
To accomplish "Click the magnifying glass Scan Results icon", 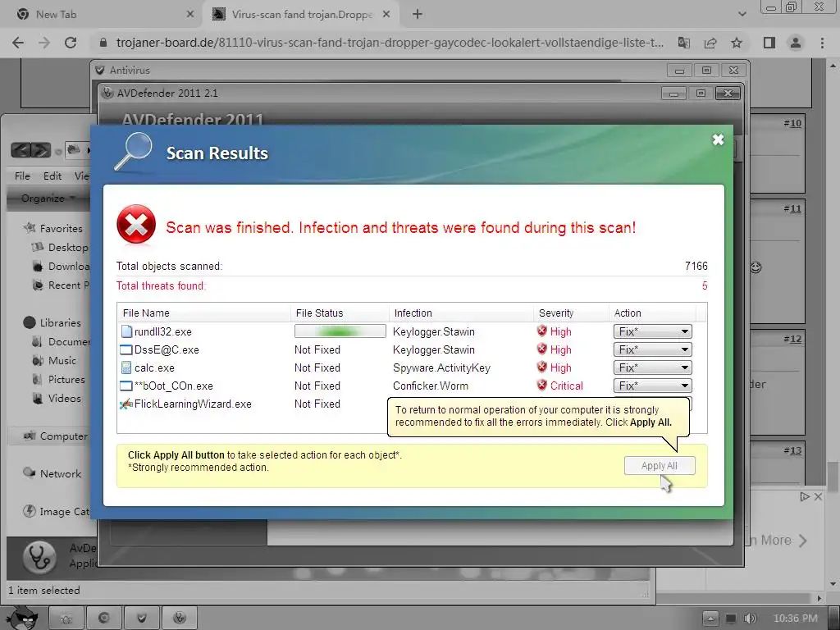I will [134, 151].
